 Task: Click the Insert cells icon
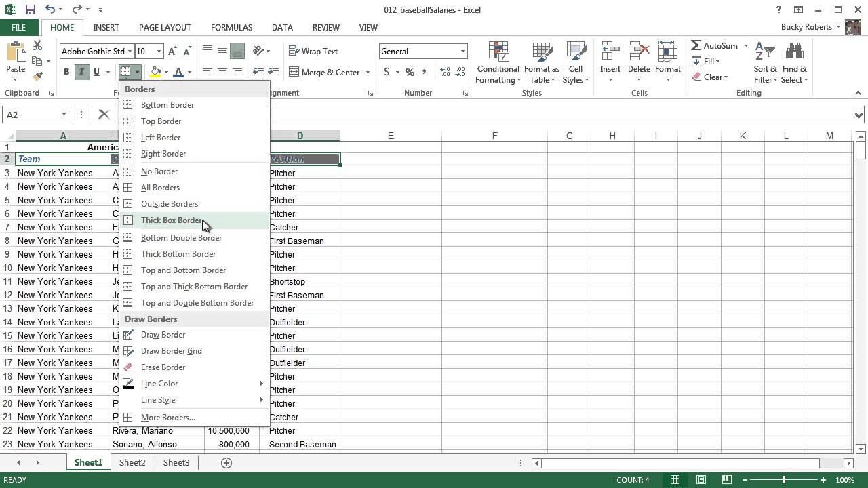coord(610,52)
